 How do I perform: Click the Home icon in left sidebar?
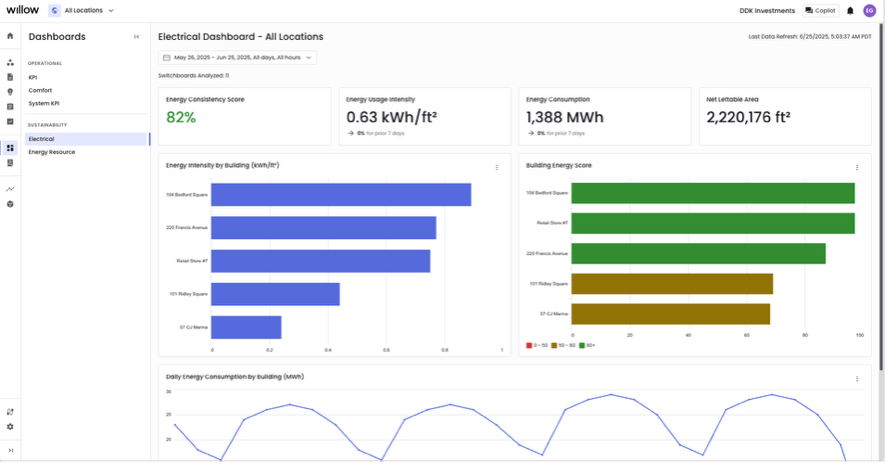click(10, 36)
